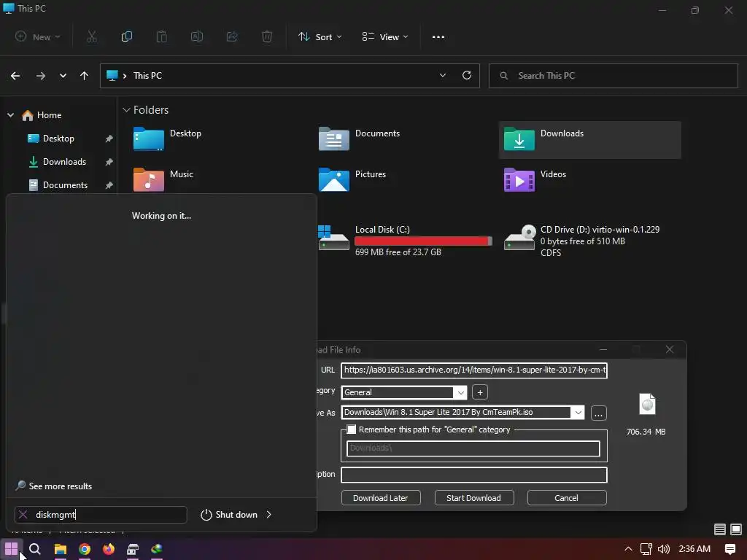
Task: Click Cancel in download dialog
Action: (566, 497)
